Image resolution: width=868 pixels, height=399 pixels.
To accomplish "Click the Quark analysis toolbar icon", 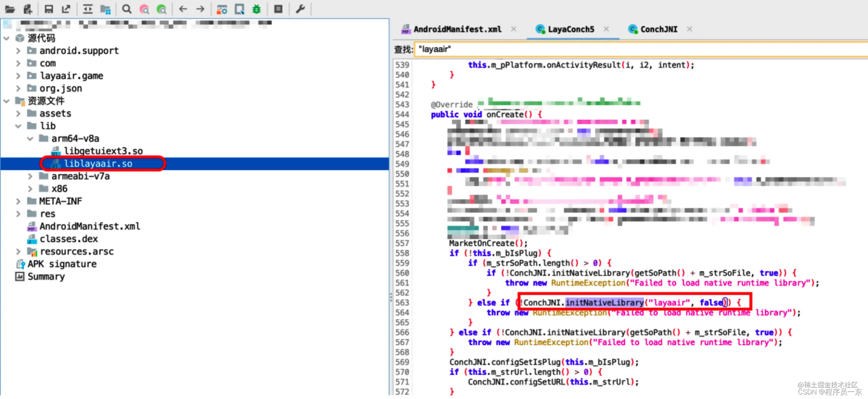I will pyautogui.click(x=240, y=9).
